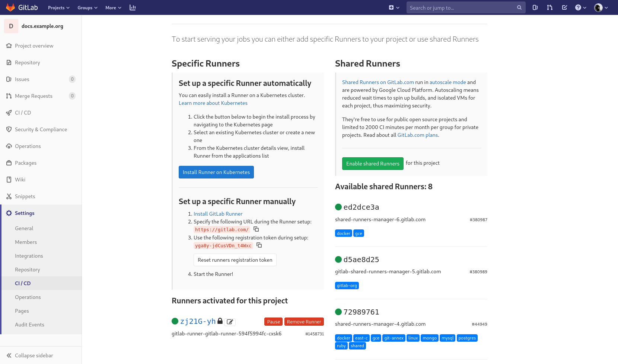Screen dimensions: 618x364
Task: Click the git-annex tag label
Action: pos(394,338)
